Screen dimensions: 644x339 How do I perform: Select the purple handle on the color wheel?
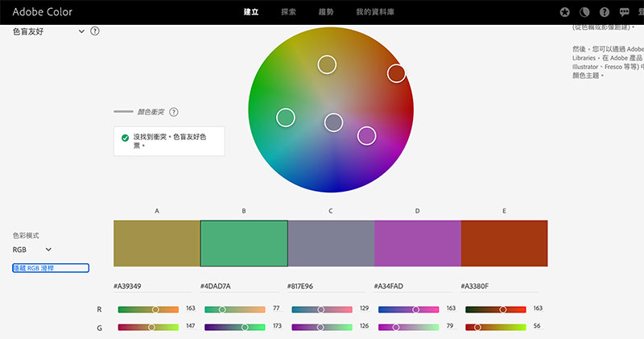coord(366,135)
